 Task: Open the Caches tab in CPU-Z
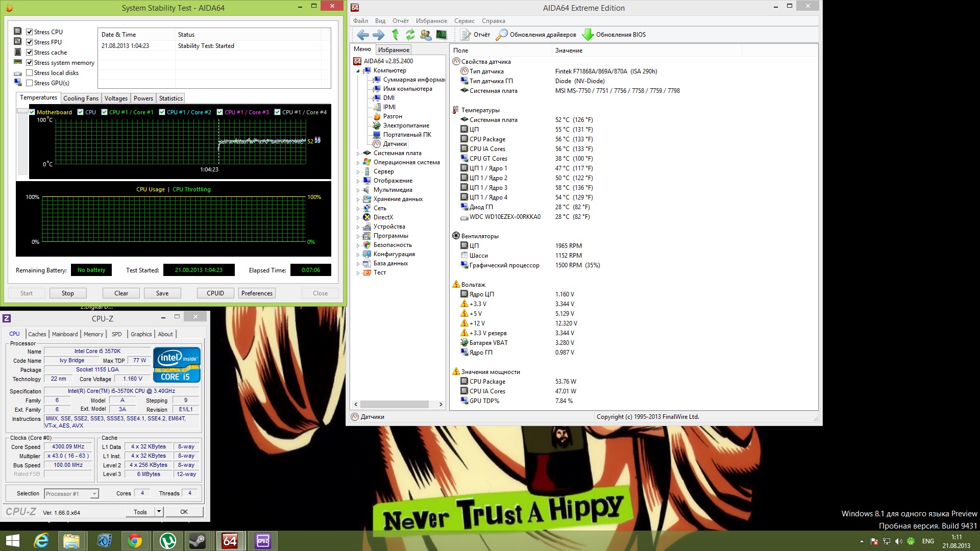click(37, 334)
